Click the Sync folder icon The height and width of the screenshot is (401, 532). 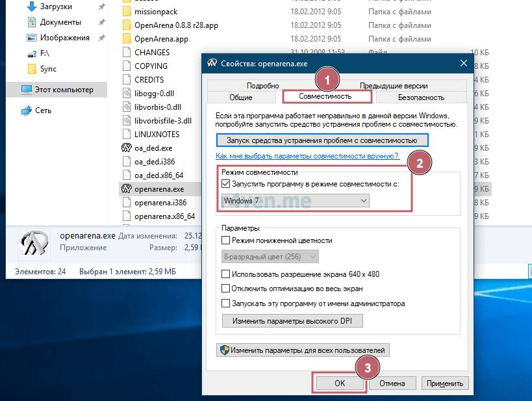(32, 69)
